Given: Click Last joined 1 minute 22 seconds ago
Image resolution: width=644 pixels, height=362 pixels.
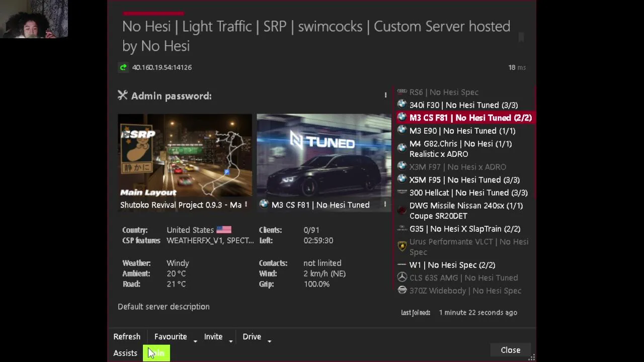Looking at the screenshot, I should click(478, 312).
